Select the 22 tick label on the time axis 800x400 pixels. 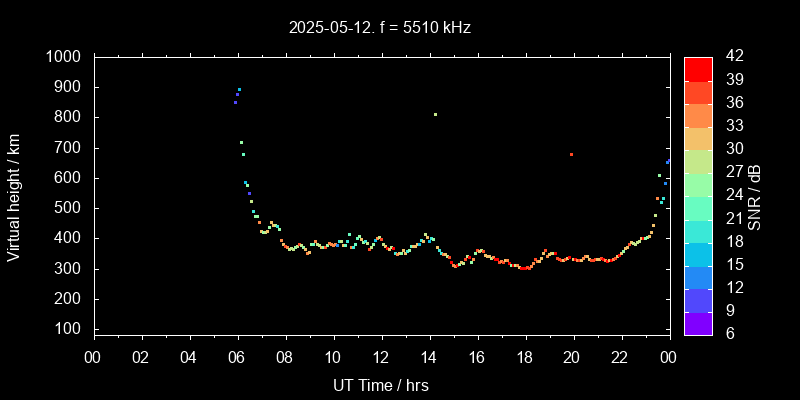click(x=620, y=357)
